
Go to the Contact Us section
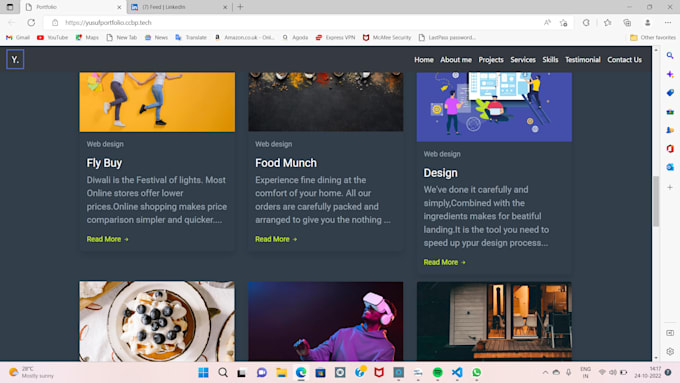tap(624, 60)
